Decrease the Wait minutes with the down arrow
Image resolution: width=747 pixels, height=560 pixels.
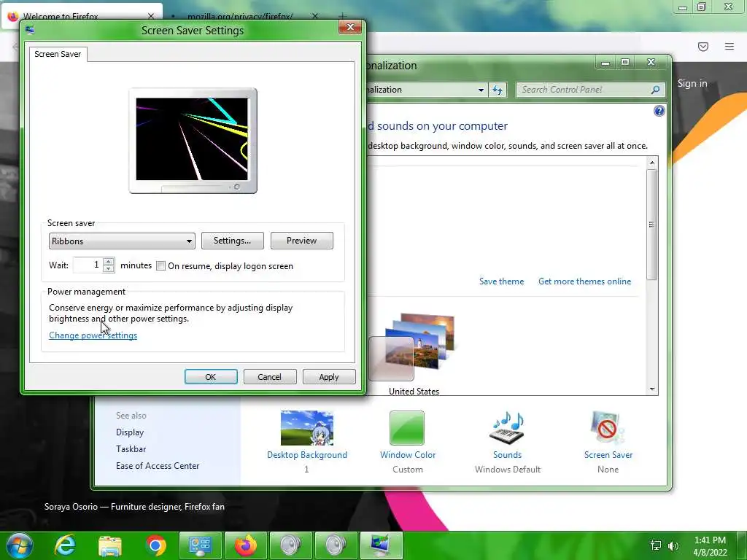(109, 269)
